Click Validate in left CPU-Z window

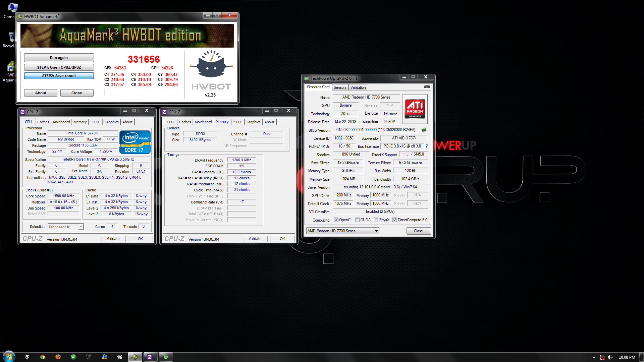pos(113,239)
